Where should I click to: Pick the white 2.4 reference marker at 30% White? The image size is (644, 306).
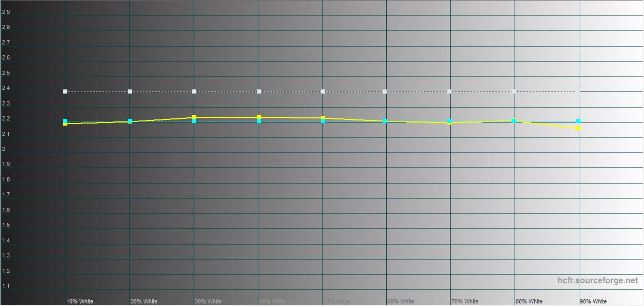click(x=194, y=91)
